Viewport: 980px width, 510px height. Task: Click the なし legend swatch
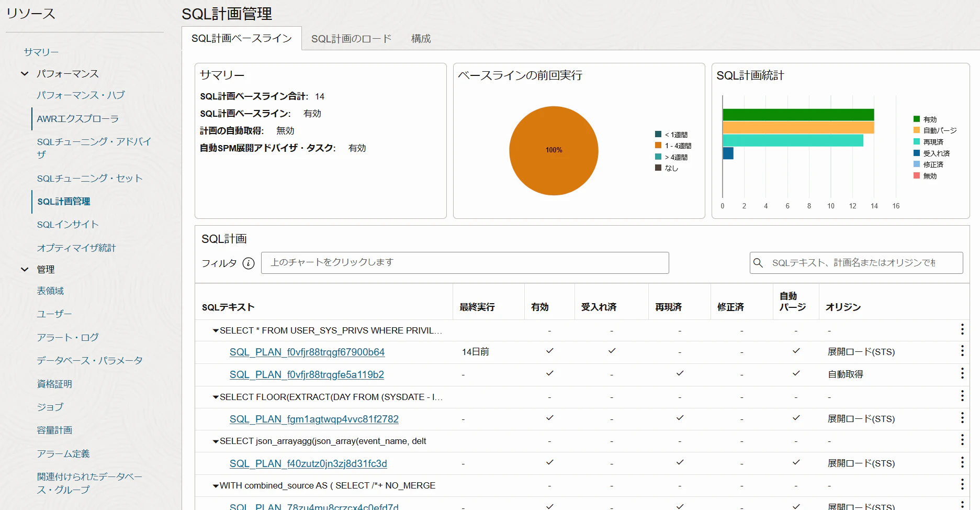coord(658,168)
